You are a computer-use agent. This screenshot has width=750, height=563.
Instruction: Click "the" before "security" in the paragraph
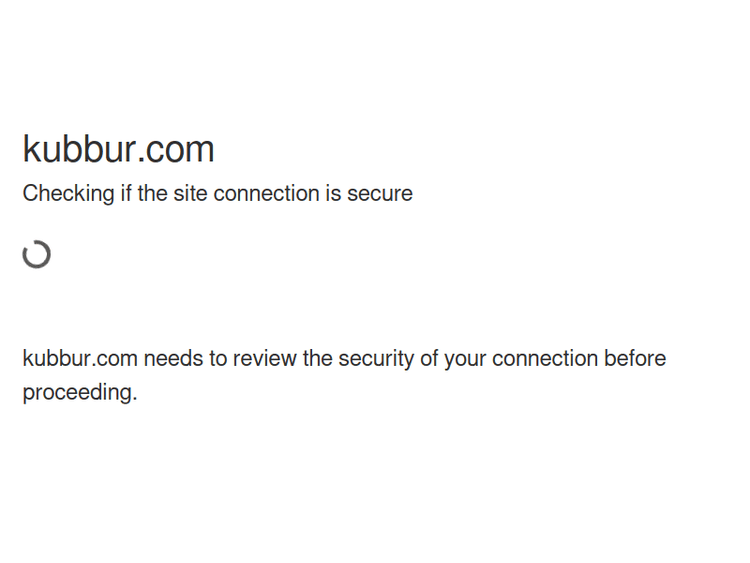(318, 359)
